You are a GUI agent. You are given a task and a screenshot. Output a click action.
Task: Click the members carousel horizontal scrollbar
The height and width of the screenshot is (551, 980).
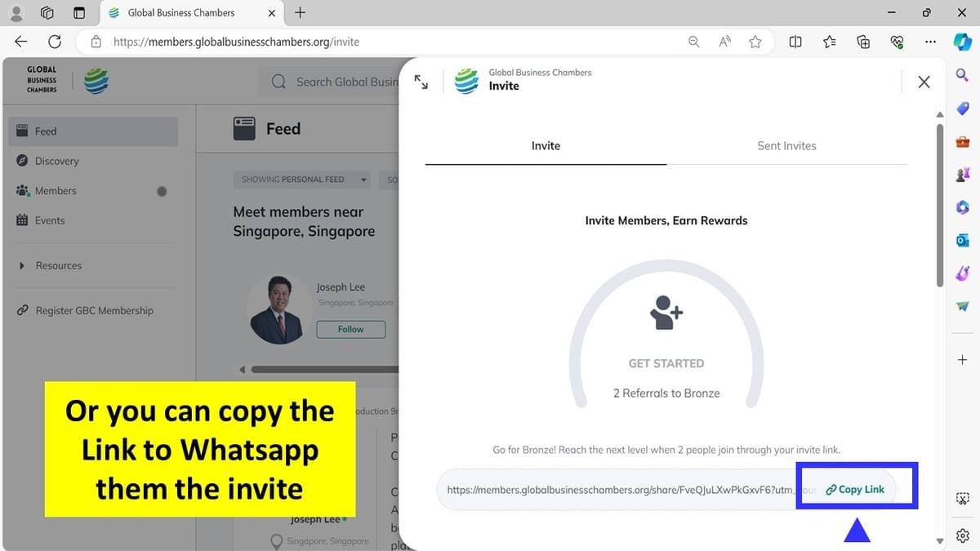click(324, 370)
